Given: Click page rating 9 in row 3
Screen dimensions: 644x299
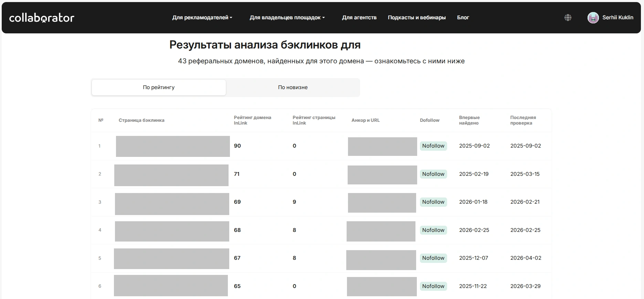Looking at the screenshot, I should [x=294, y=202].
